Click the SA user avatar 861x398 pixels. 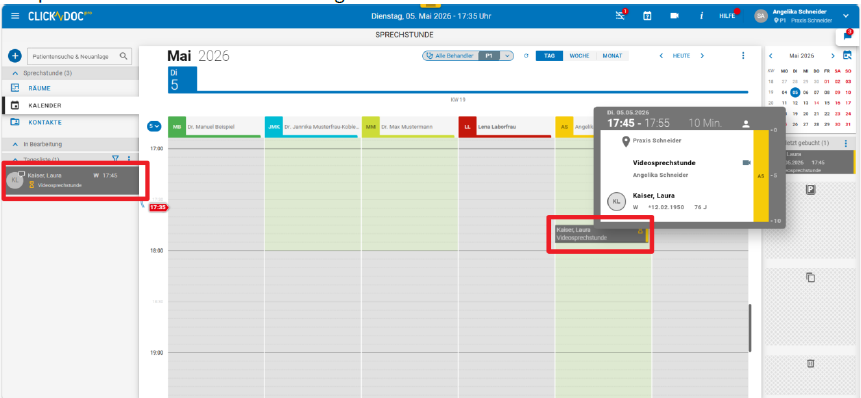[761, 16]
